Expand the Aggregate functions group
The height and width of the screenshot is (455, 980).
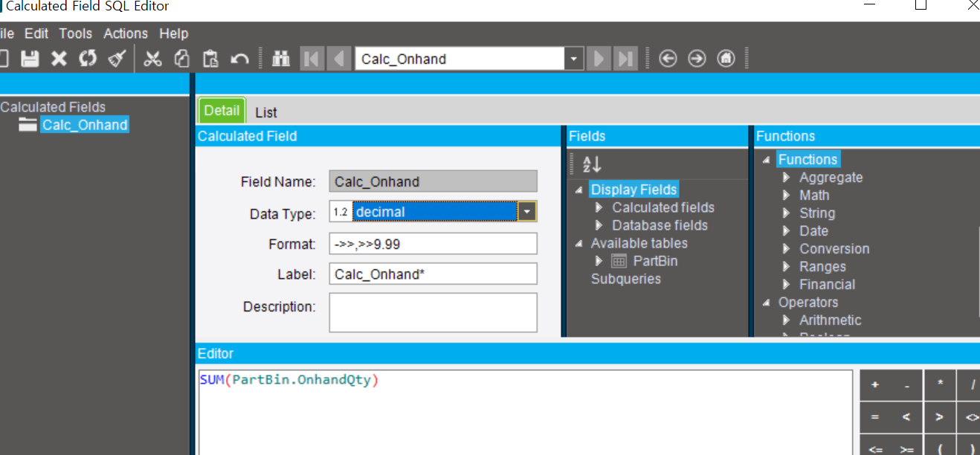(x=787, y=178)
